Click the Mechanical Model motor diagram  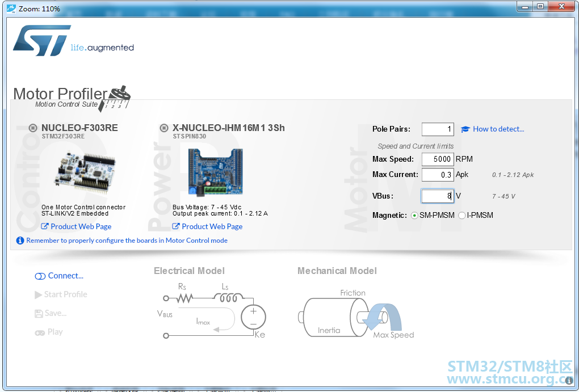pos(355,314)
